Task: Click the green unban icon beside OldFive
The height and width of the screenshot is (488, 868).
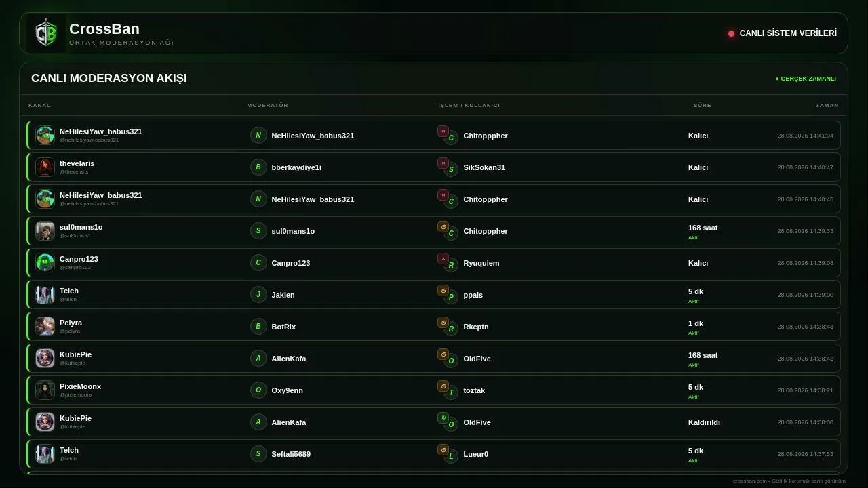Action: pos(443,418)
